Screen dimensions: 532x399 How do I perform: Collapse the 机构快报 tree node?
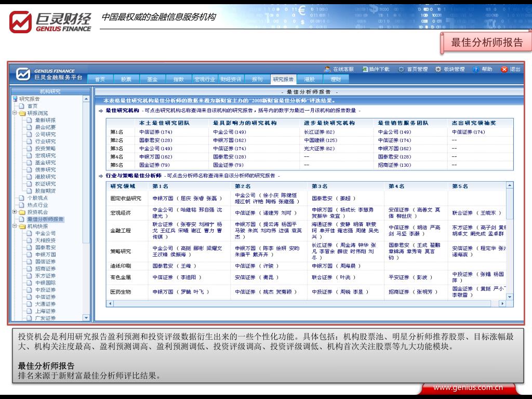[15, 226]
